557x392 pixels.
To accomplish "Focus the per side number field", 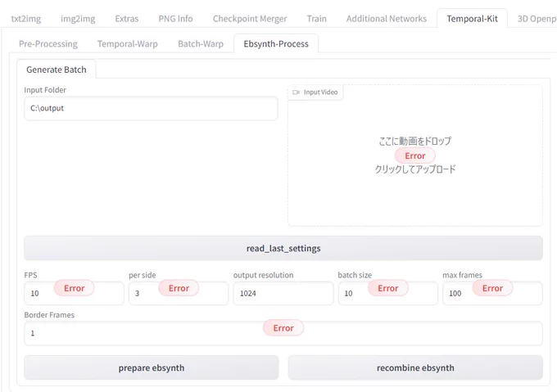I will coord(179,293).
